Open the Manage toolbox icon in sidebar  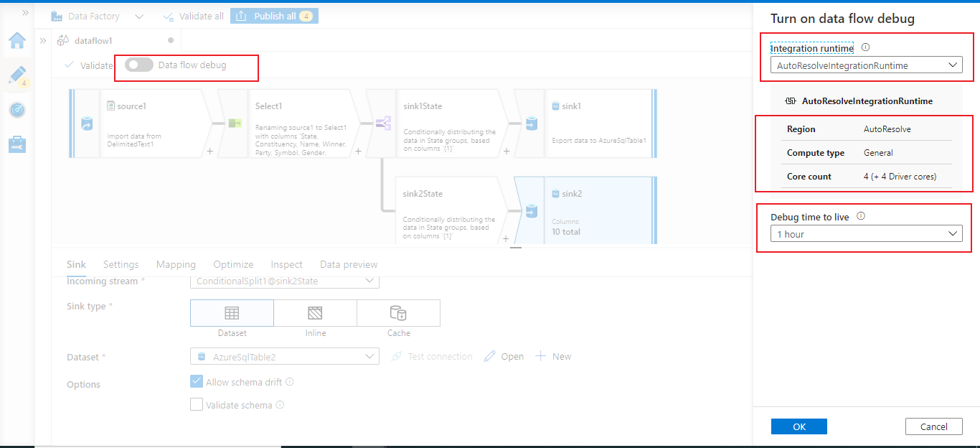17,144
